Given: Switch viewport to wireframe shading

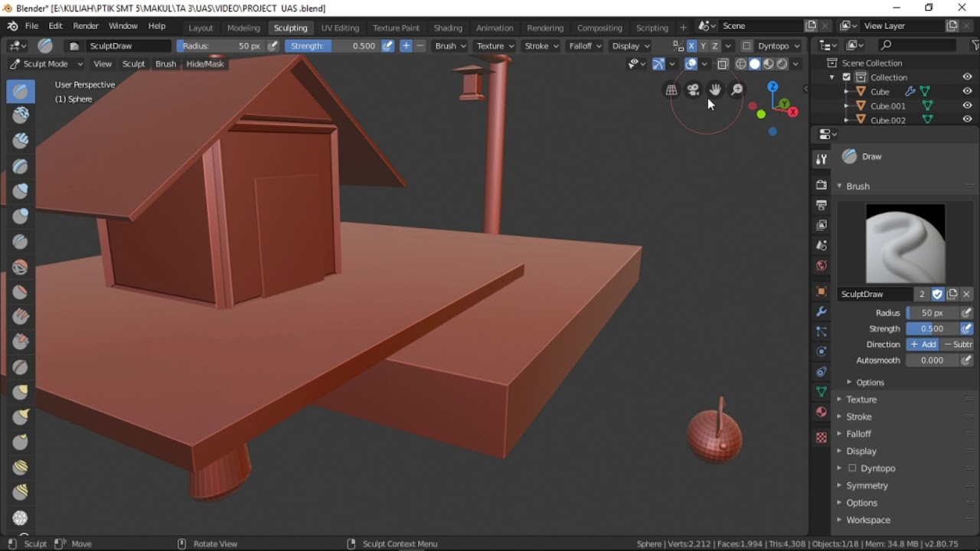Looking at the screenshot, I should [x=741, y=64].
